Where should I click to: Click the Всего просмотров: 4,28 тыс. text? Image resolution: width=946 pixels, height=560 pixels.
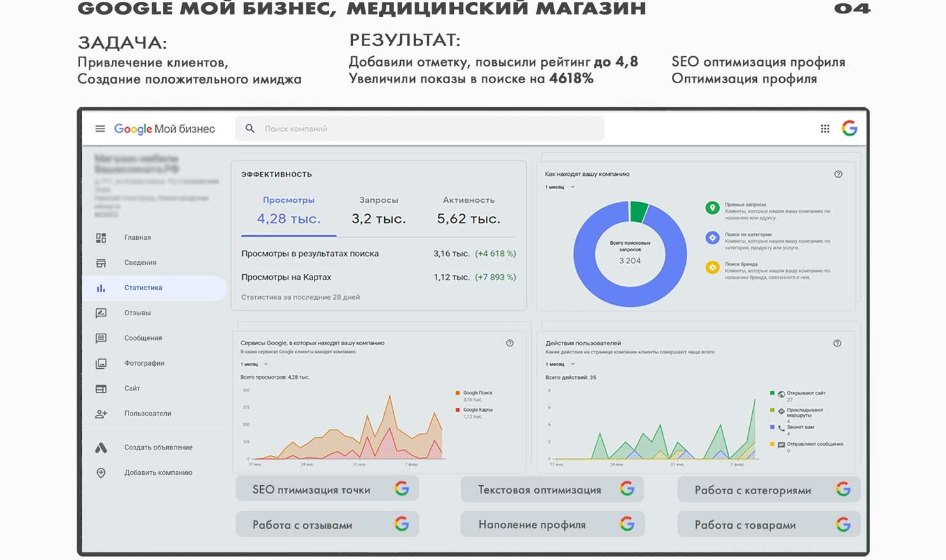[x=275, y=377]
